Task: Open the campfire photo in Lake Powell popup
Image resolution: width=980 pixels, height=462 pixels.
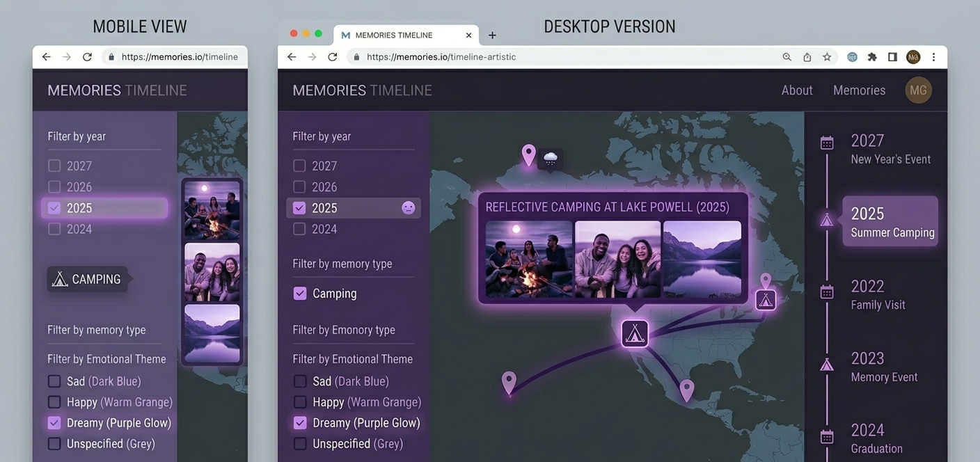Action: pyautogui.click(x=529, y=260)
